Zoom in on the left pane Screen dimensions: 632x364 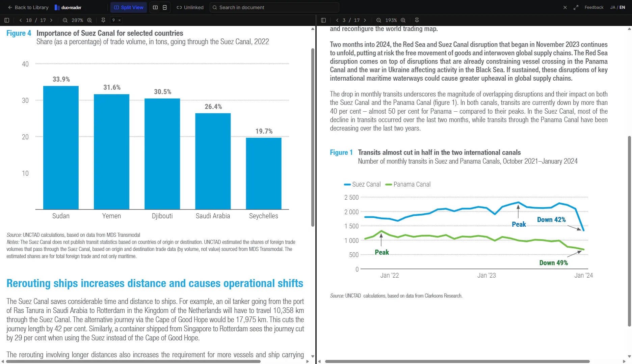click(89, 20)
